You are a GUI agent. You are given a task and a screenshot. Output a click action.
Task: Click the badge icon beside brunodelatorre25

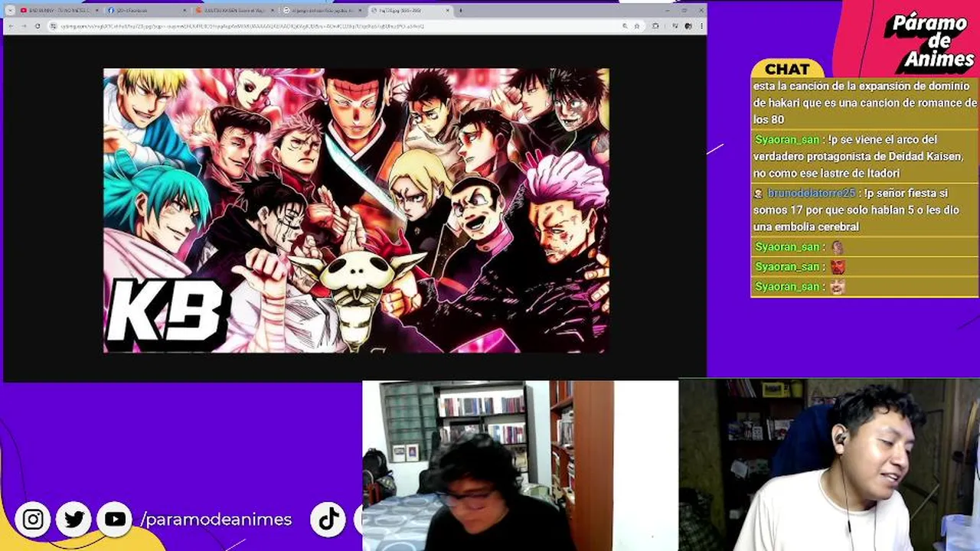(x=759, y=194)
